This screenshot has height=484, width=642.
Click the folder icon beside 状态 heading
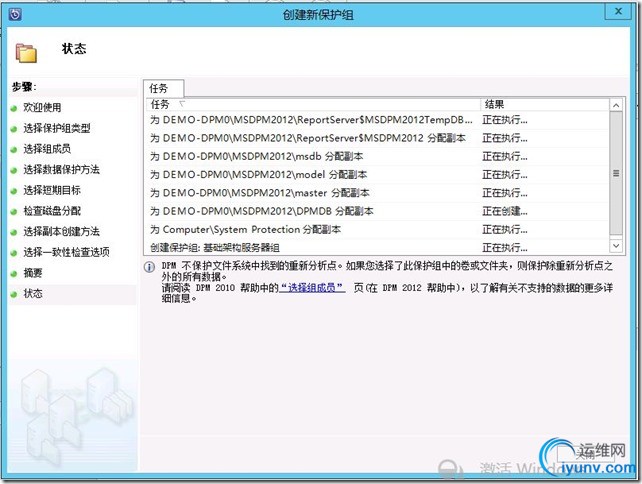(x=26, y=53)
